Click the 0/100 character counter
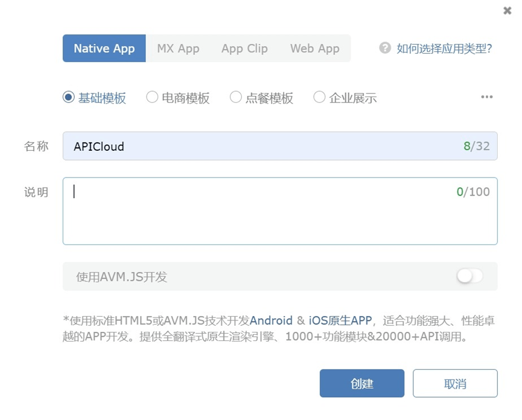522x420 pixels. [473, 192]
